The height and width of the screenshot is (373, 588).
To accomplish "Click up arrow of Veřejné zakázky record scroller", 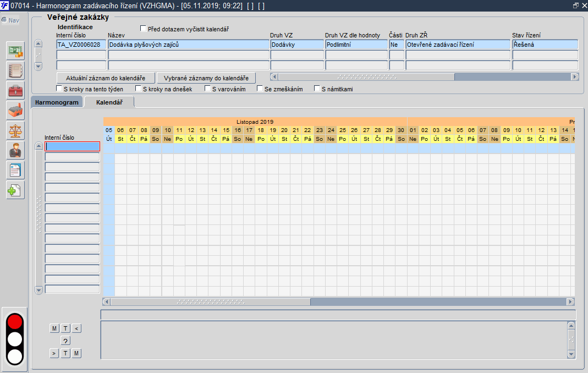I will point(39,43).
